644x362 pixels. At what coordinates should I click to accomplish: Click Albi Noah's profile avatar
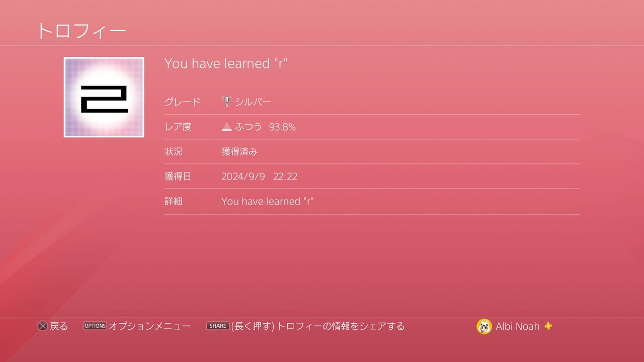click(x=484, y=326)
